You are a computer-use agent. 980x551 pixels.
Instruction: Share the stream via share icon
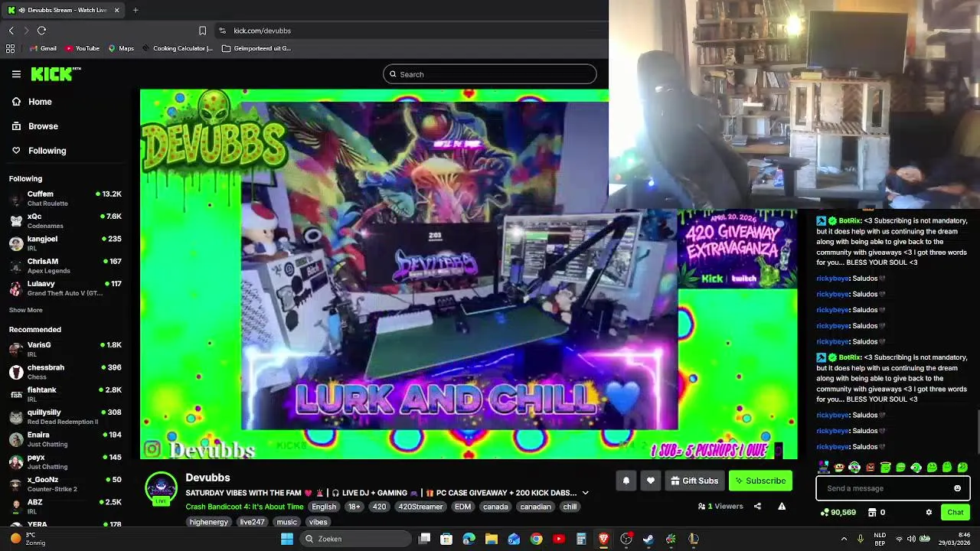pyautogui.click(x=757, y=506)
